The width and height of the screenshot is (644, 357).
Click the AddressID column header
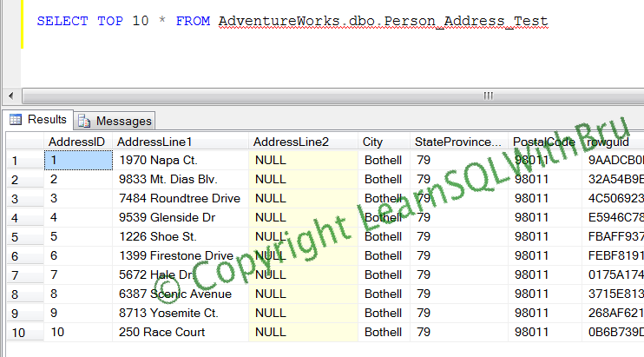pos(77,142)
